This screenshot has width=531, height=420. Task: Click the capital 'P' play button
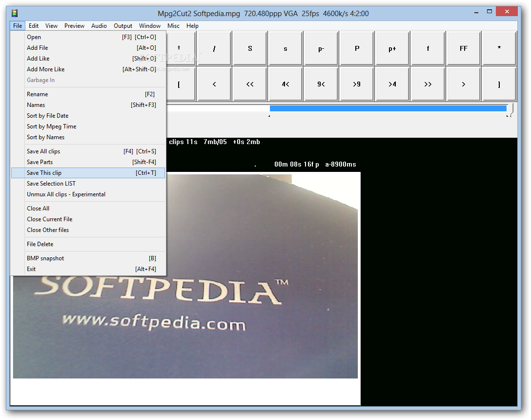point(357,48)
